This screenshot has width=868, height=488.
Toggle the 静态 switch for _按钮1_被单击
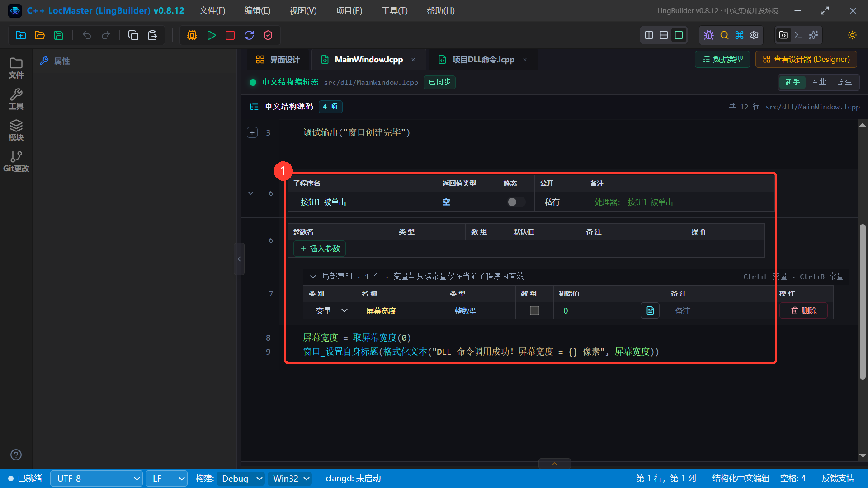tap(516, 202)
